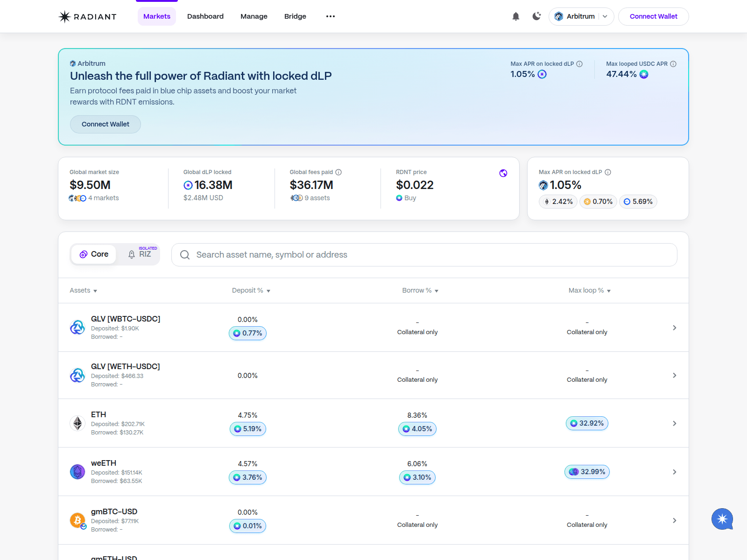This screenshot has height=560, width=747.
Task: Click the GLV [WETH-USDC] asset icon
Action: [x=78, y=375]
